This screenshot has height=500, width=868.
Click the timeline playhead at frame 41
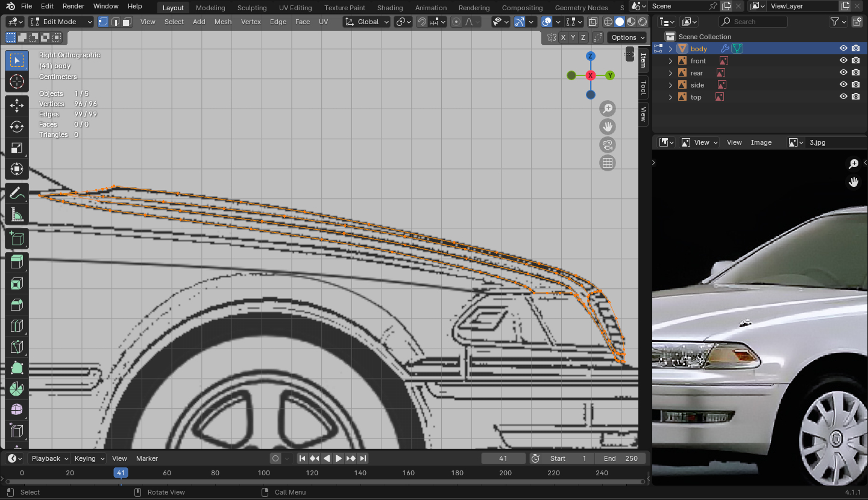(121, 473)
